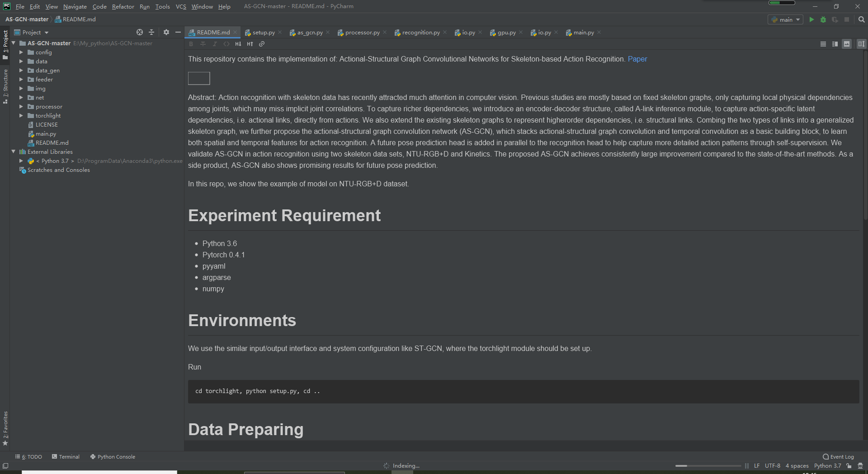Select opened file with crosshair icon
The width and height of the screenshot is (868, 474).
click(140, 32)
